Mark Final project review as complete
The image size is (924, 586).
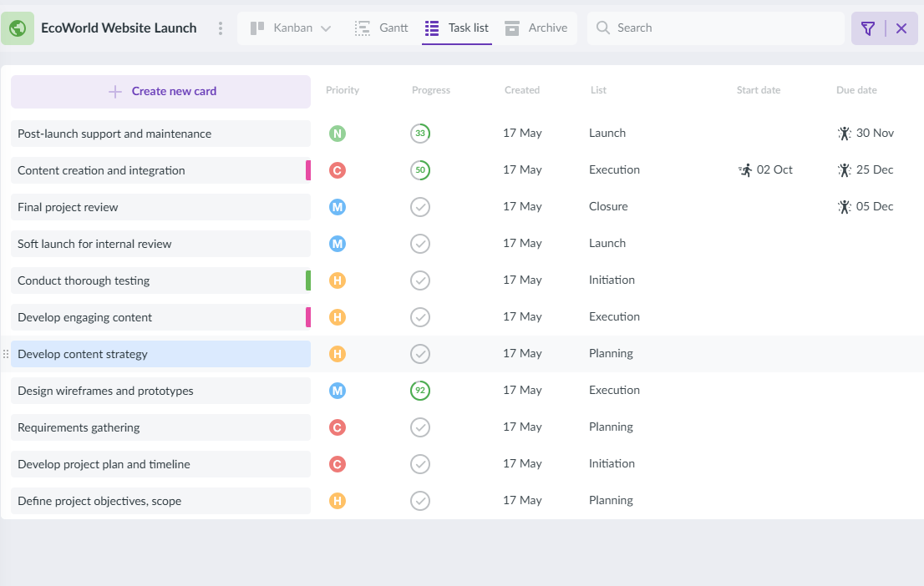click(420, 206)
